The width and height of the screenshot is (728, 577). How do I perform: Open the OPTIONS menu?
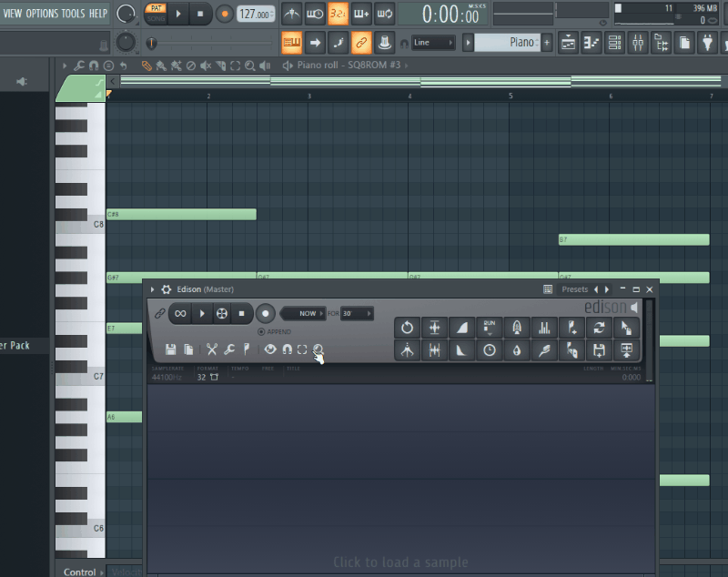click(x=42, y=14)
